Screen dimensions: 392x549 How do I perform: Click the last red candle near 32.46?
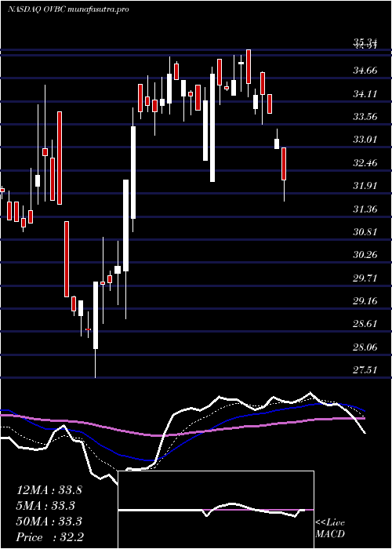(284, 164)
